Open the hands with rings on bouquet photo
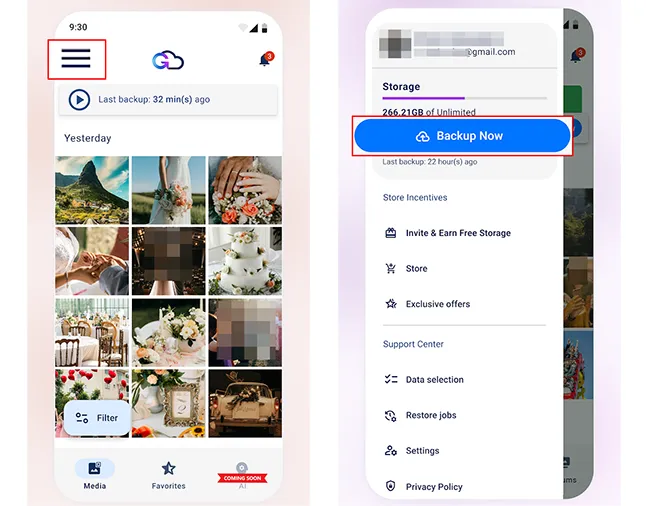 245,190
